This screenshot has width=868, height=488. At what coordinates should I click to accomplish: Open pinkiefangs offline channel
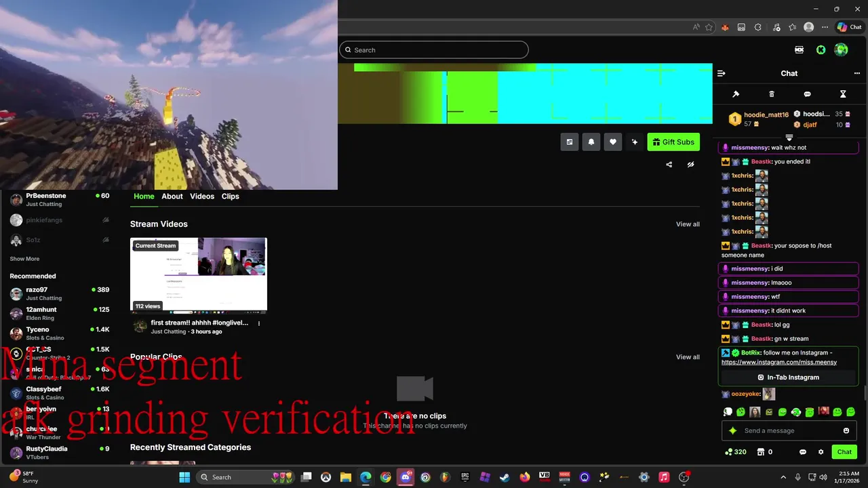pyautogui.click(x=60, y=220)
